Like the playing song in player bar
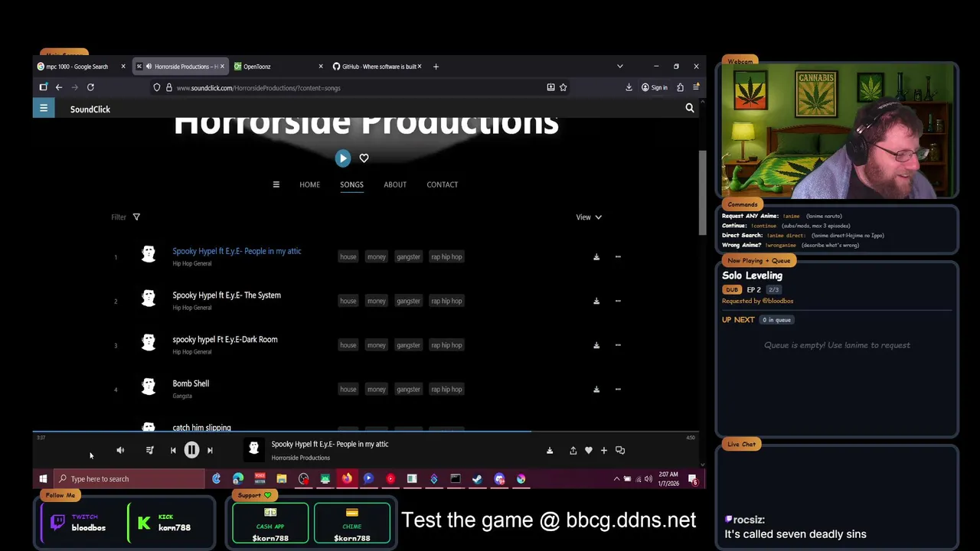Viewport: 980px width, 551px height. click(x=588, y=451)
